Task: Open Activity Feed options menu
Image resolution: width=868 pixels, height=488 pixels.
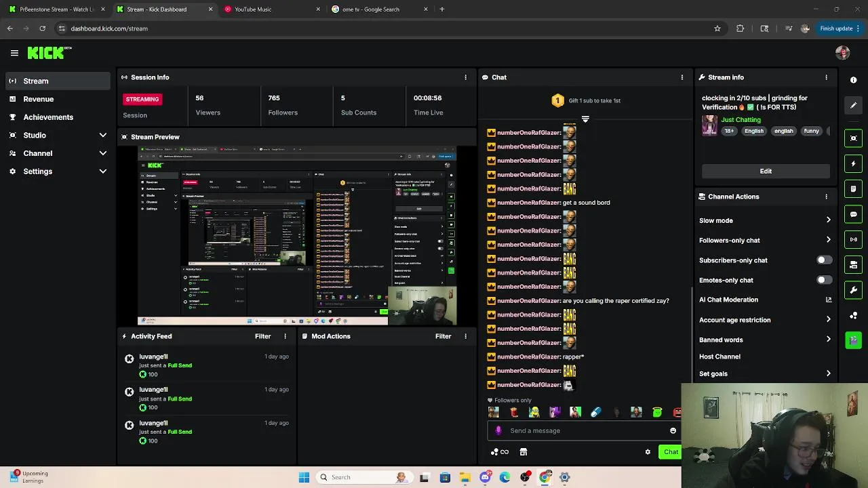Action: (285, 336)
